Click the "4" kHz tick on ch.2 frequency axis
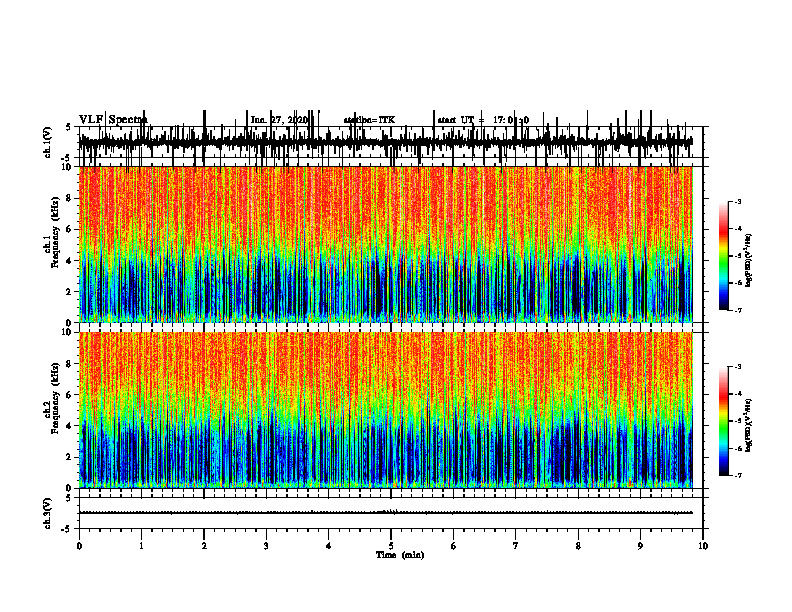The image size is (792, 612). coord(70,426)
